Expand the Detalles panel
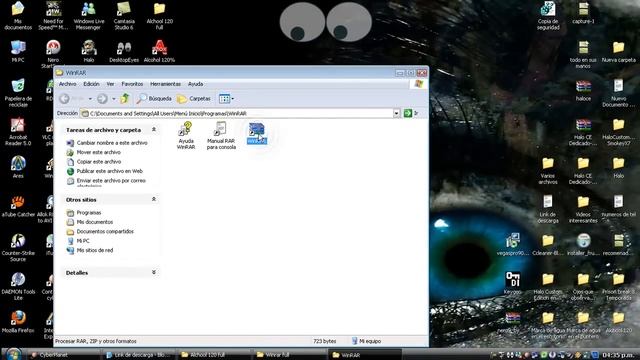 pyautogui.click(x=153, y=272)
